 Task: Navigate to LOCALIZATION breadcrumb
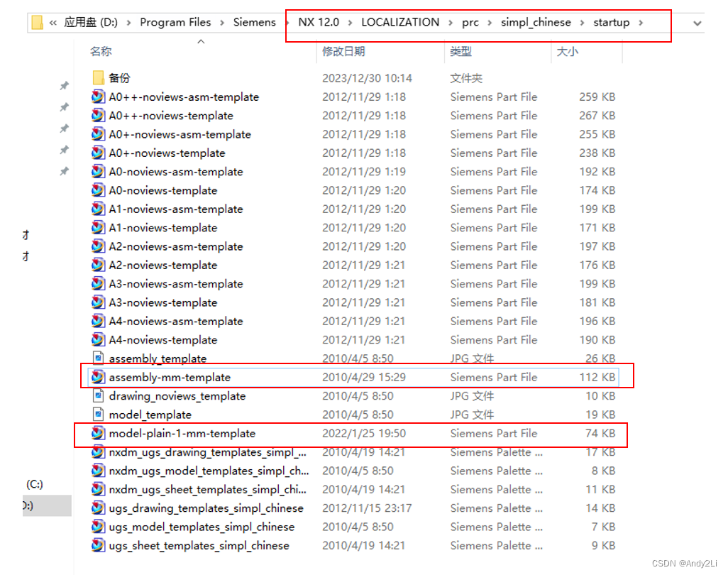400,22
